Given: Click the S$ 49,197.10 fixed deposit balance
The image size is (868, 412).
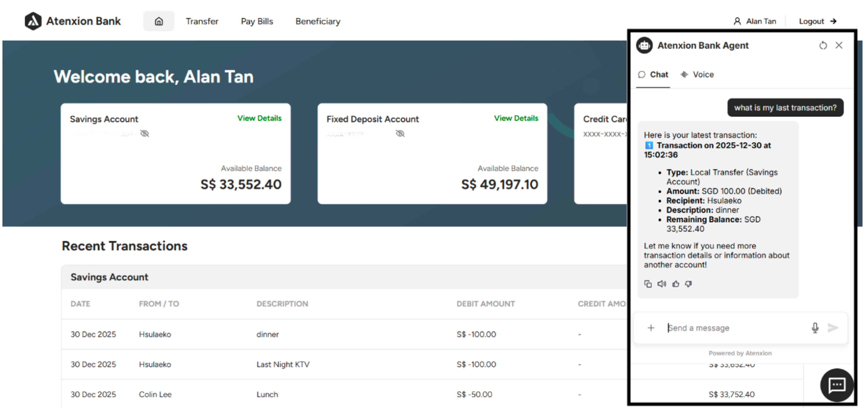Looking at the screenshot, I should pos(499,184).
